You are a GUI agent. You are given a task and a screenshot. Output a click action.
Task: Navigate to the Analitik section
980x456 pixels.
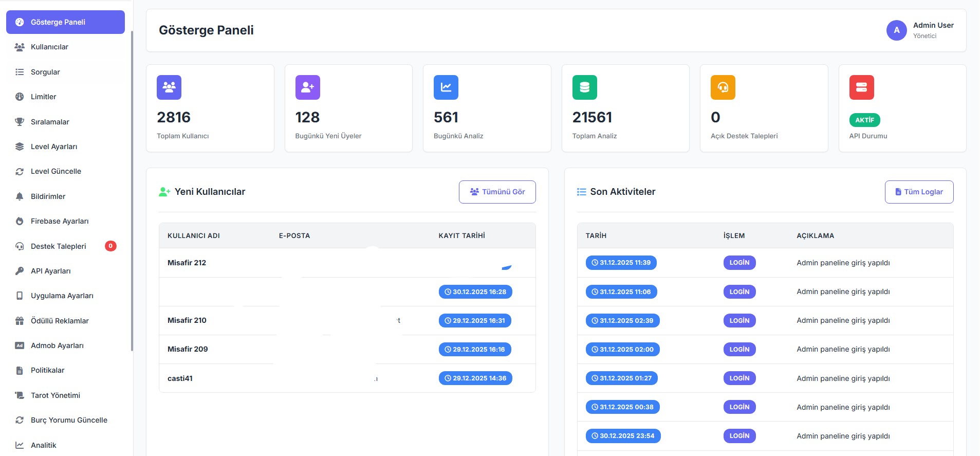43,445
